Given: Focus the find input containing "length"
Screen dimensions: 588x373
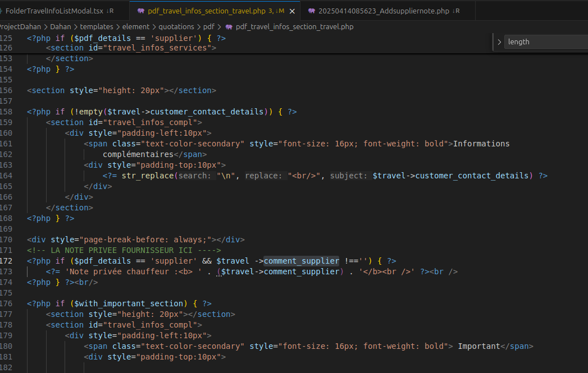Looking at the screenshot, I should (x=545, y=42).
